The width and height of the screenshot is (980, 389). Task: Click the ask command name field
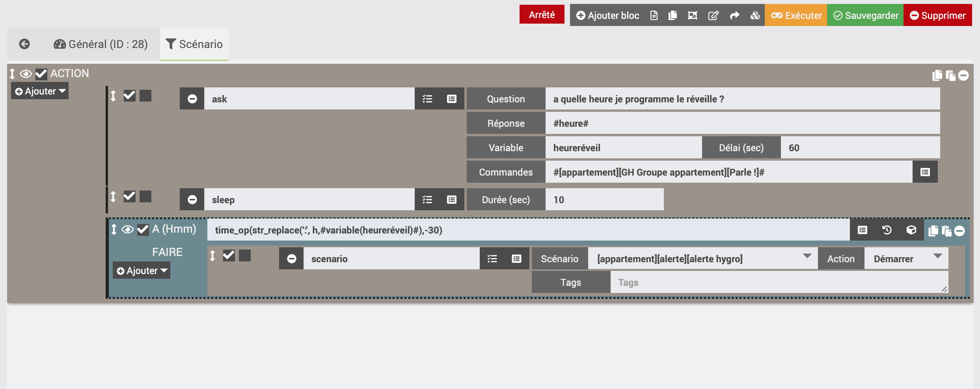click(309, 98)
